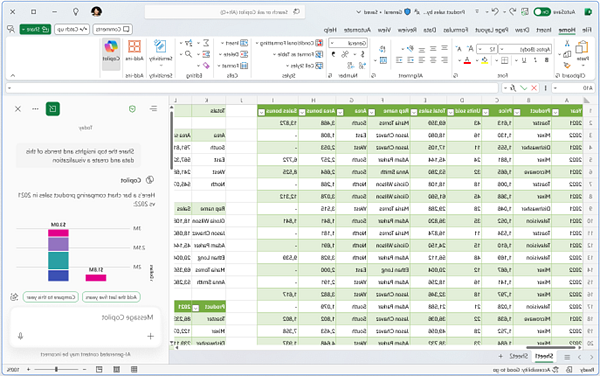Open the font name Aptos combo box
The image size is (600, 376).
point(525,49)
